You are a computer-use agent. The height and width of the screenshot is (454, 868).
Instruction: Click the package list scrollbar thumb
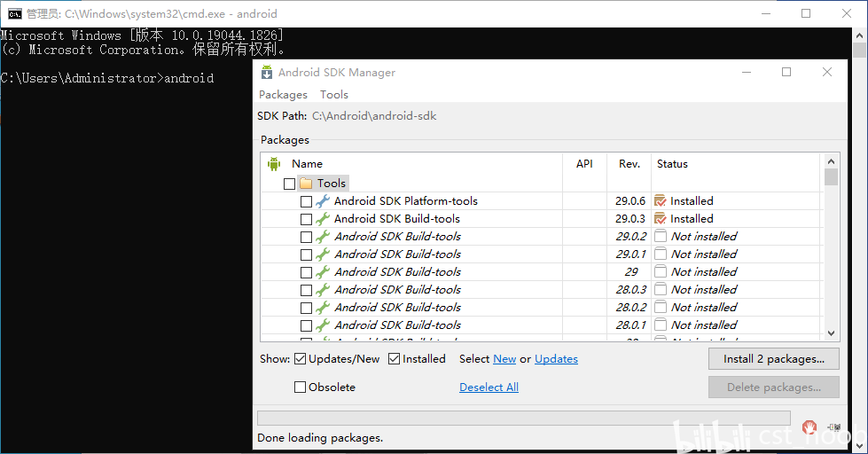[x=831, y=176]
